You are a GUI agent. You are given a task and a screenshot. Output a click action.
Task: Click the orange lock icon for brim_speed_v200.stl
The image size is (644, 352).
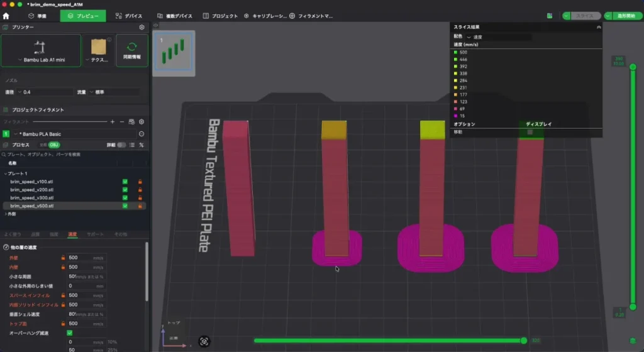[140, 190]
